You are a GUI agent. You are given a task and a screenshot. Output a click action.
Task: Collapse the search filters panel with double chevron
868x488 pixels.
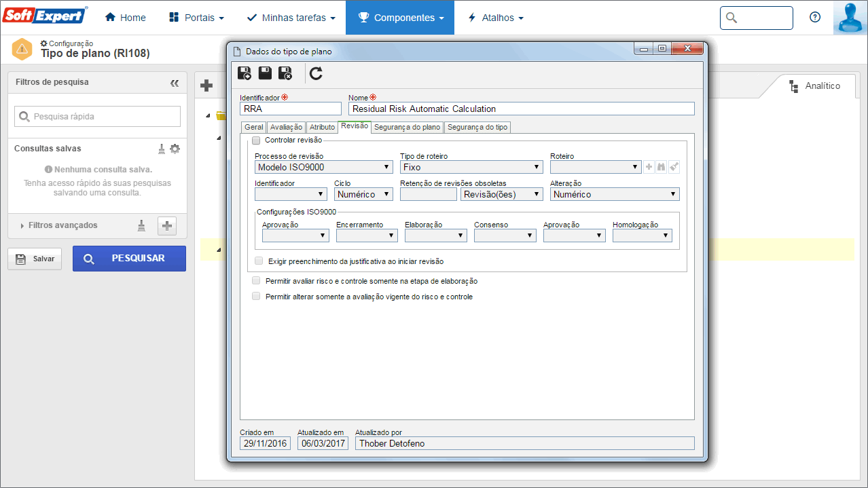point(175,83)
